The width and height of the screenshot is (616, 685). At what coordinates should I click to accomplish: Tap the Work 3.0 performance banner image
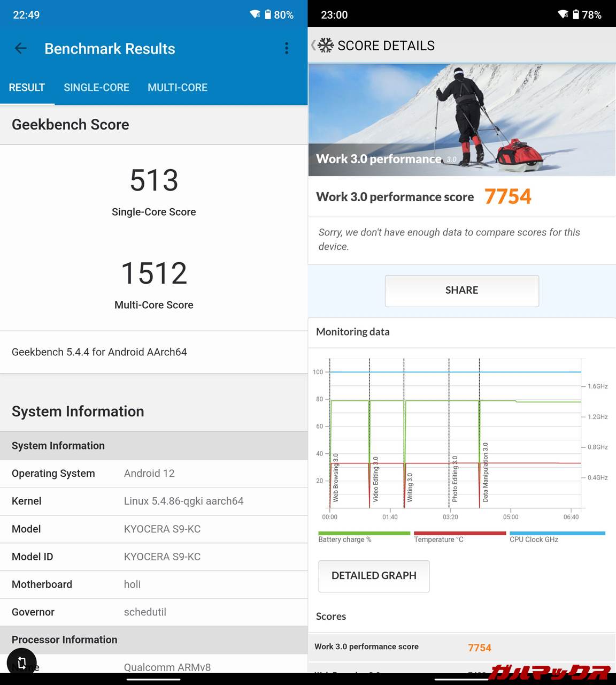461,120
